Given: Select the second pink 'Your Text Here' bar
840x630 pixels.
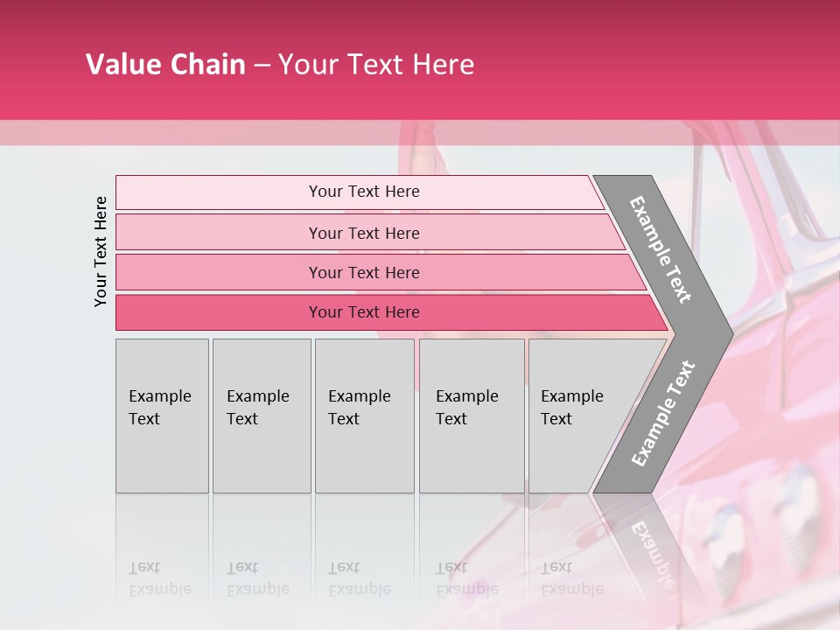Looking at the screenshot, I should point(363,233).
